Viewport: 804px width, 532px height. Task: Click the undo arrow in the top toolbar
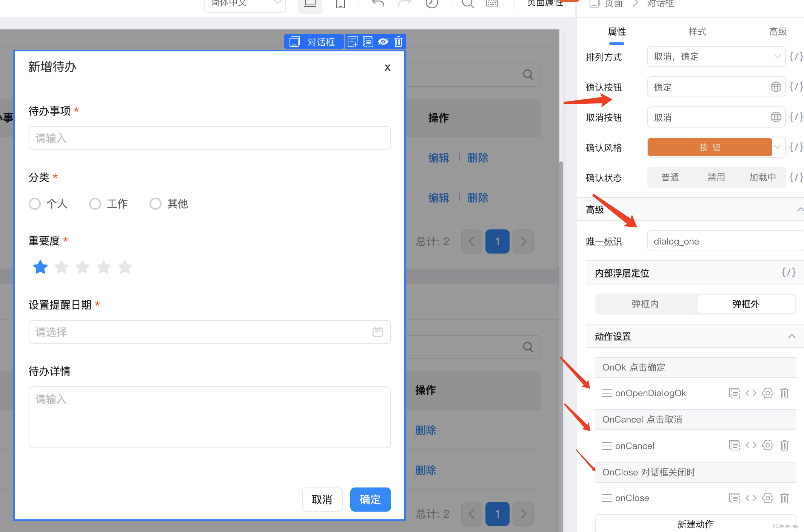point(377,4)
